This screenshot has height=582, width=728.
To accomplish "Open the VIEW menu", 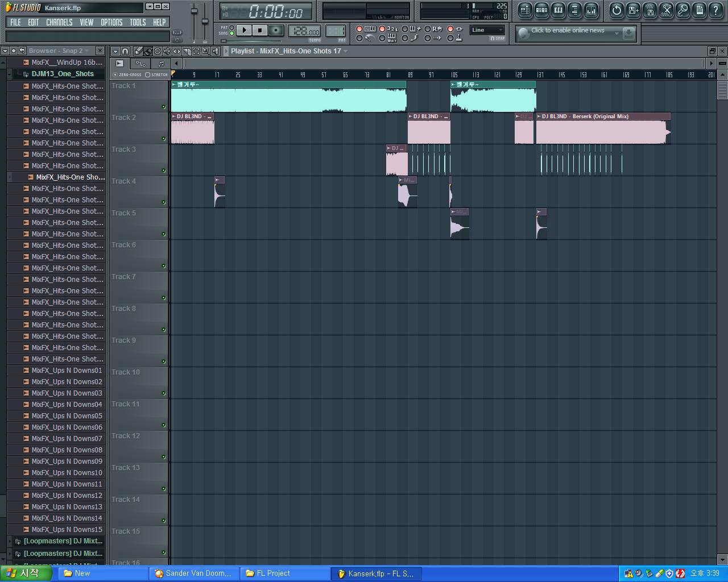I will point(86,22).
